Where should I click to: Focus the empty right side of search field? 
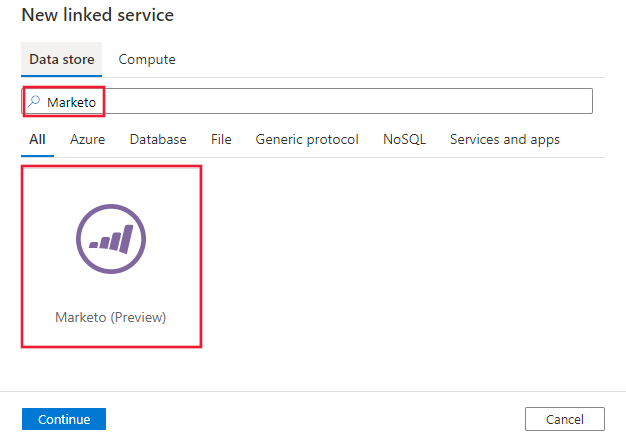click(x=400, y=101)
